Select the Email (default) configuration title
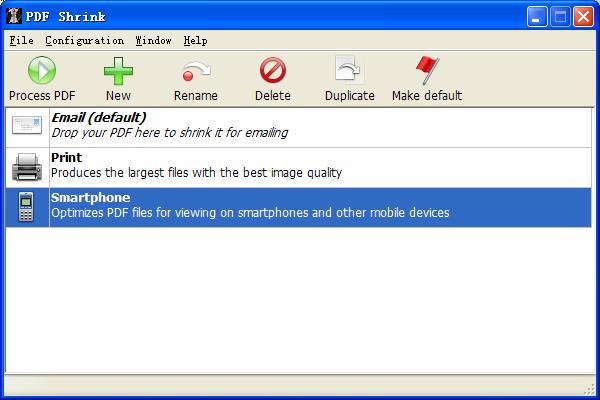 (99, 118)
